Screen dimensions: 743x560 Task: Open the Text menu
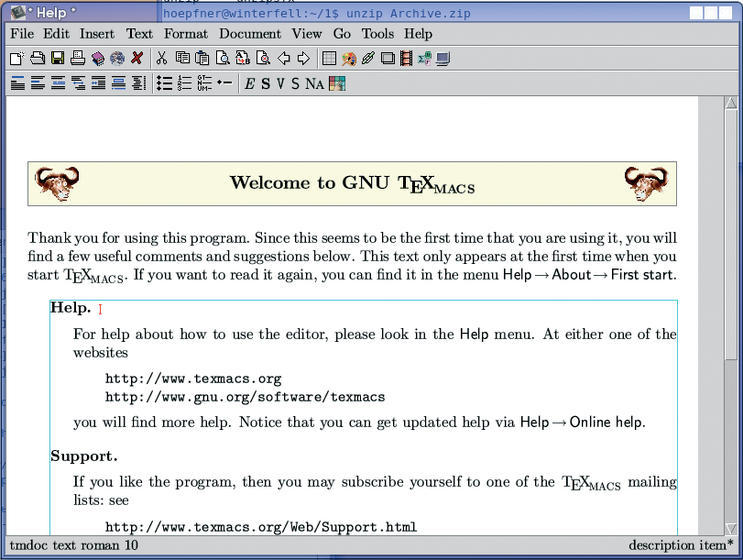(x=139, y=34)
